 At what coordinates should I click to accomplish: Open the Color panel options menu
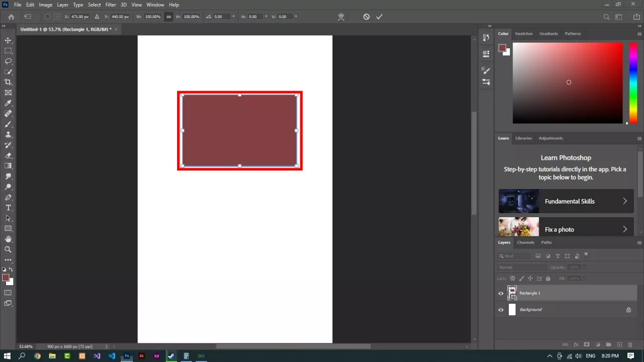pyautogui.click(x=639, y=34)
